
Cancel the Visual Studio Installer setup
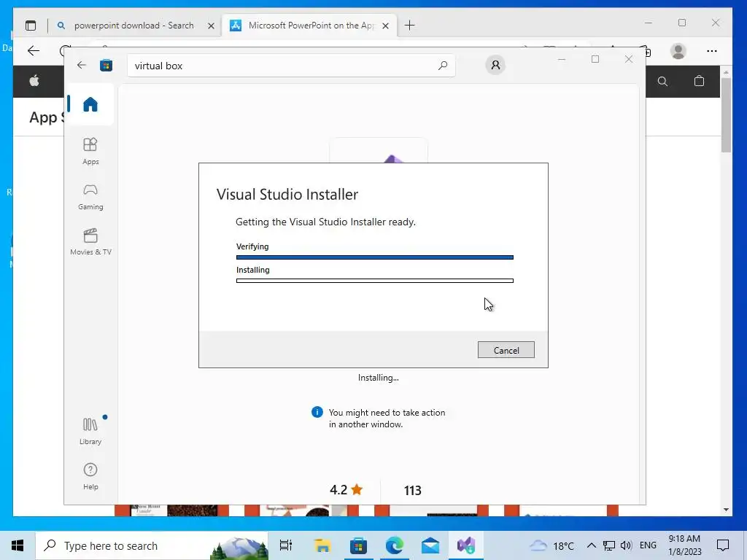[506, 350]
